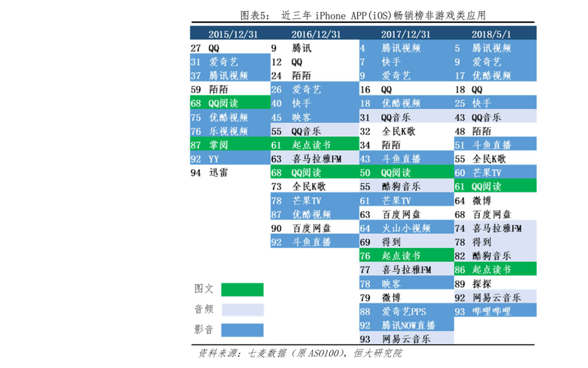Click the row '73 全民K歌'
Image resolution: width=588 pixels, height=368 pixels.
[x=315, y=186]
